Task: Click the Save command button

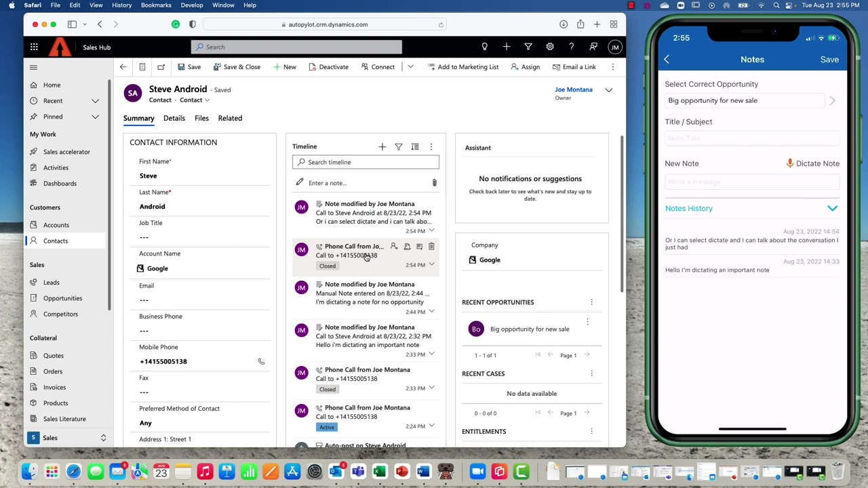Action: (x=189, y=67)
